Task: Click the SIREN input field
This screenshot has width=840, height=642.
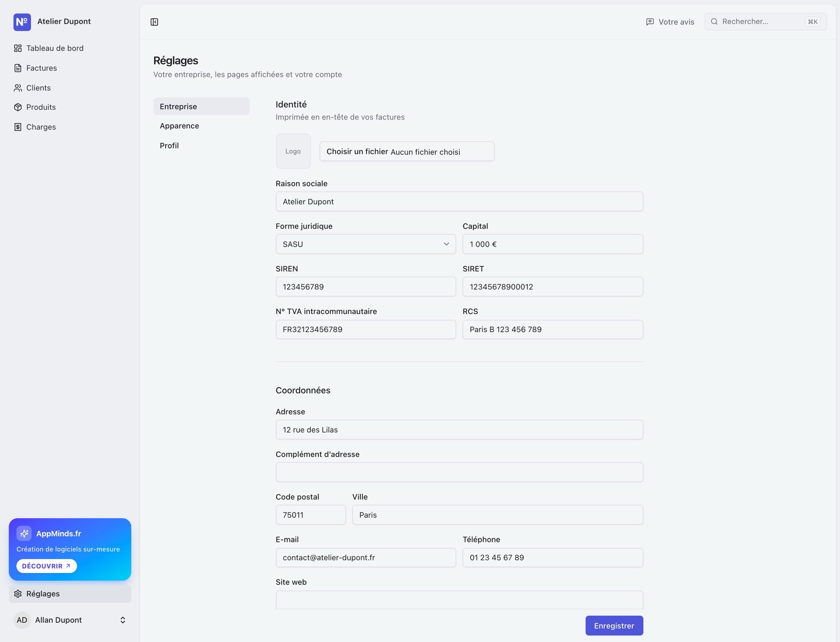Action: click(x=366, y=287)
